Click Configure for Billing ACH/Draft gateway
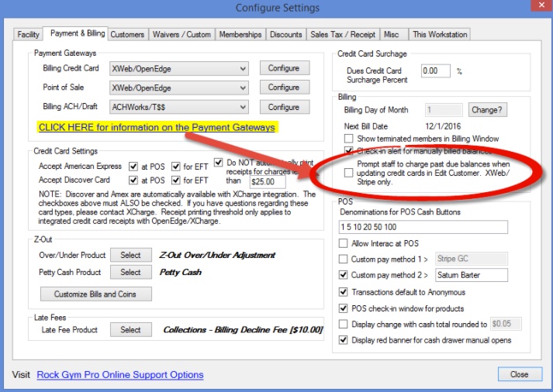 click(285, 107)
